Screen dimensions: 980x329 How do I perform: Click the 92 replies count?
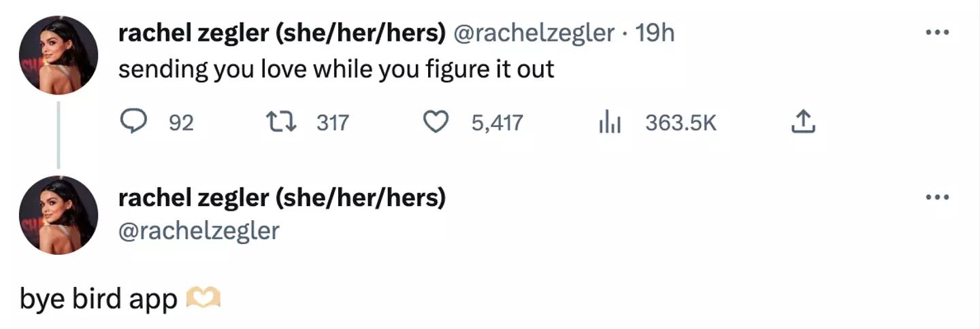181,123
